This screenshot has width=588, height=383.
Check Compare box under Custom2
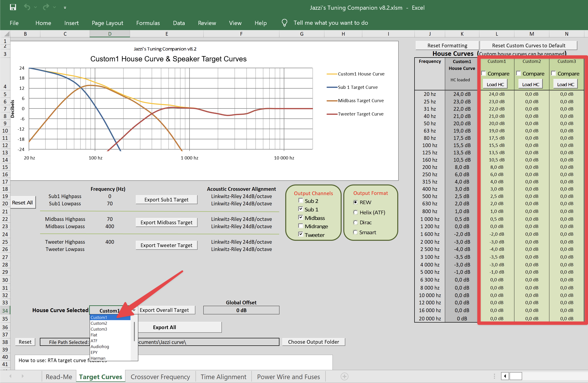click(x=519, y=74)
